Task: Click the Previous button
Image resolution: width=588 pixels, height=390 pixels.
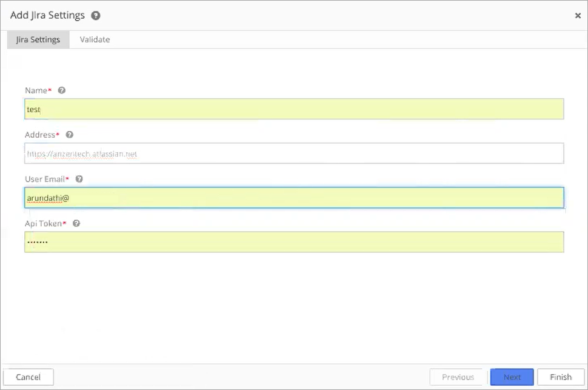Action: pos(458,377)
